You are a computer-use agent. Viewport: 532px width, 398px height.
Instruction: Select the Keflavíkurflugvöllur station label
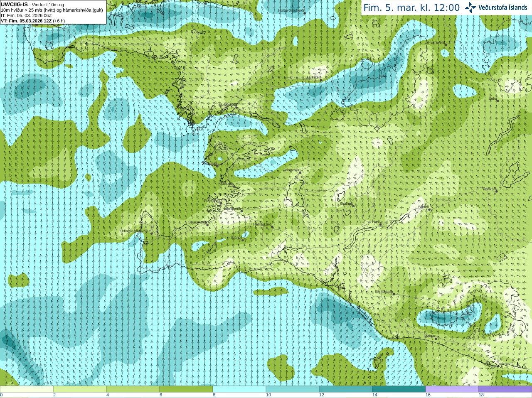135,231
